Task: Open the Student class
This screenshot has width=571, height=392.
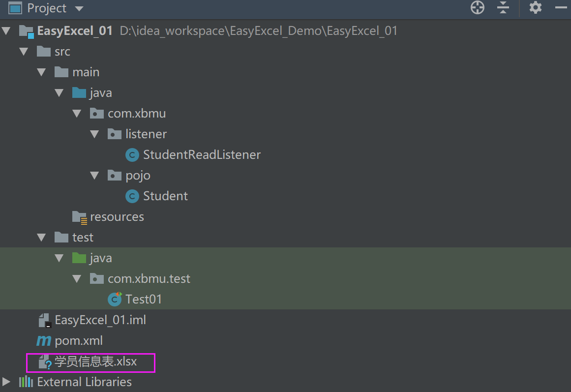Action: [165, 196]
